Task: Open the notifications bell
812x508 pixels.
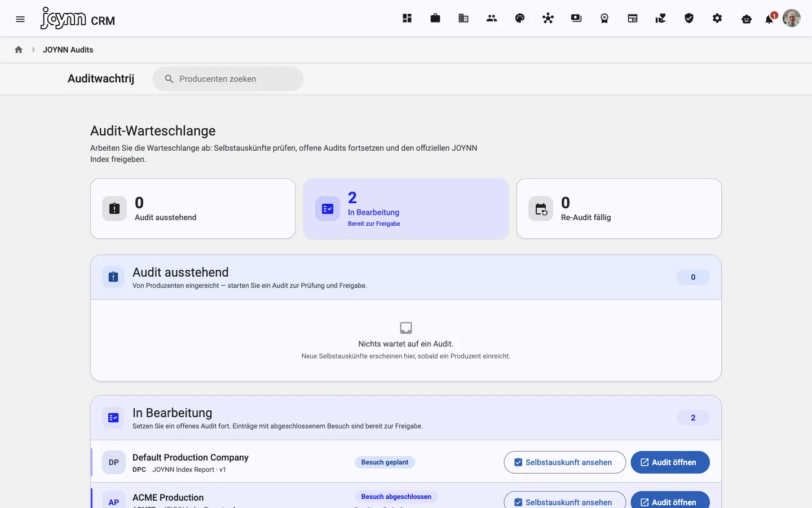Action: [x=769, y=19]
